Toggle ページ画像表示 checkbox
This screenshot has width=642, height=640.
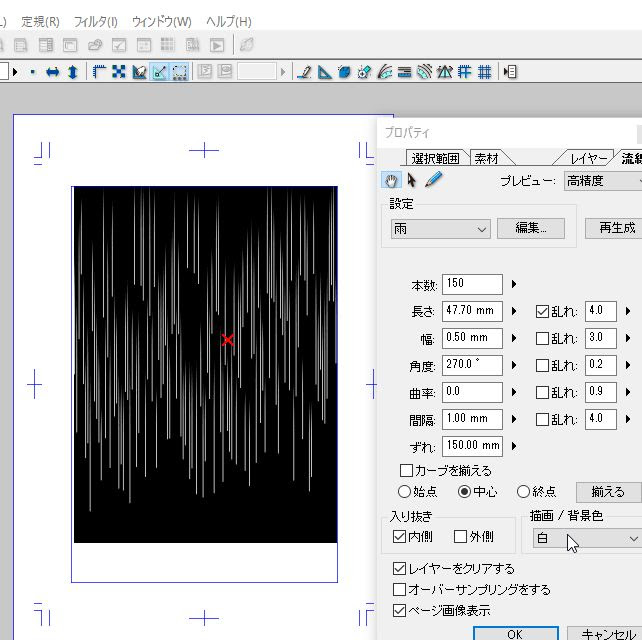399,611
